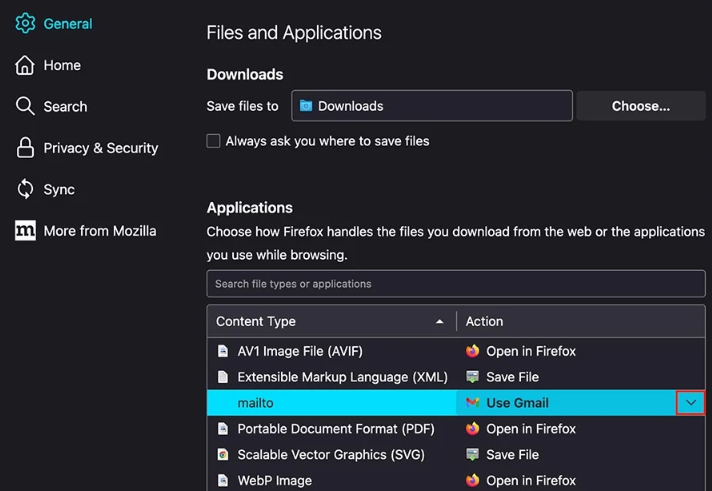
Task: Click the More from Mozilla icon
Action: pos(25,231)
